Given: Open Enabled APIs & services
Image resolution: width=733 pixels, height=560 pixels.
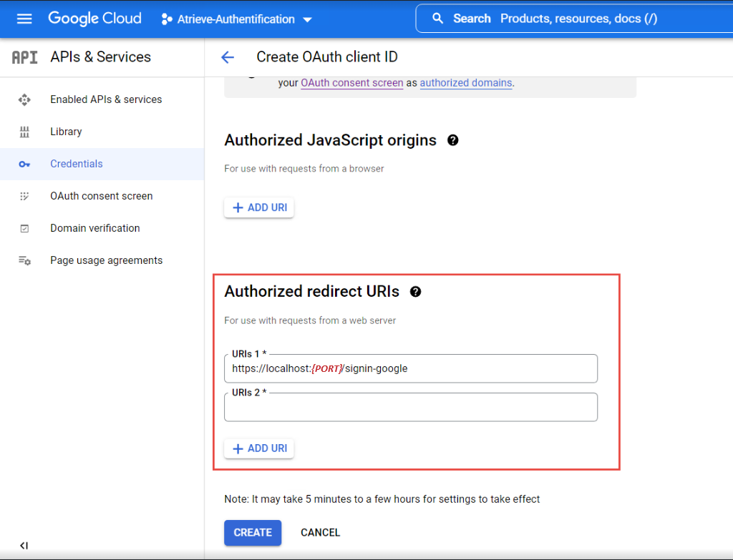Looking at the screenshot, I should (106, 99).
